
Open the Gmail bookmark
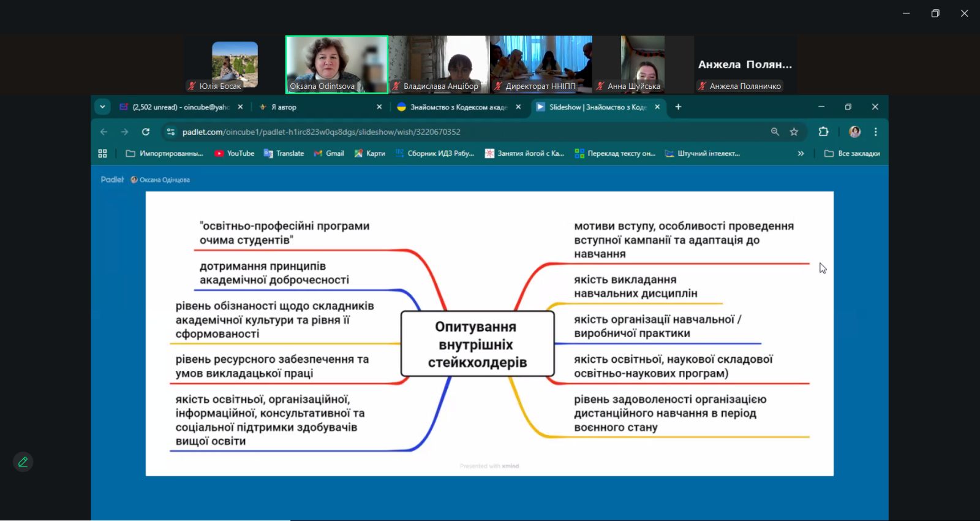(x=328, y=153)
